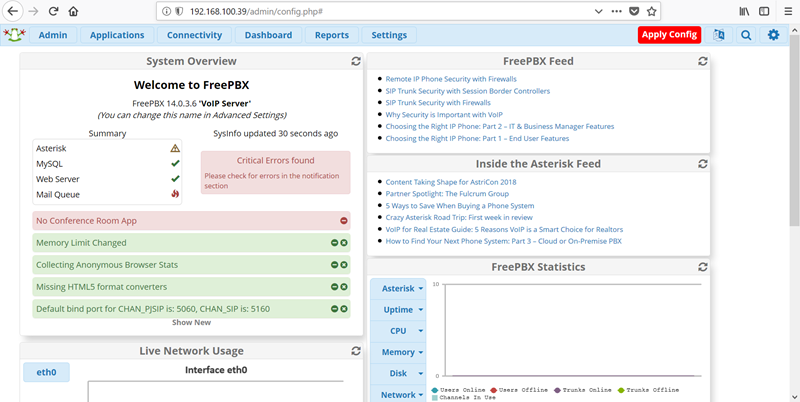Screen dimensions: 800x402
Task: Bookmark this page with star icon
Action: 651,11
